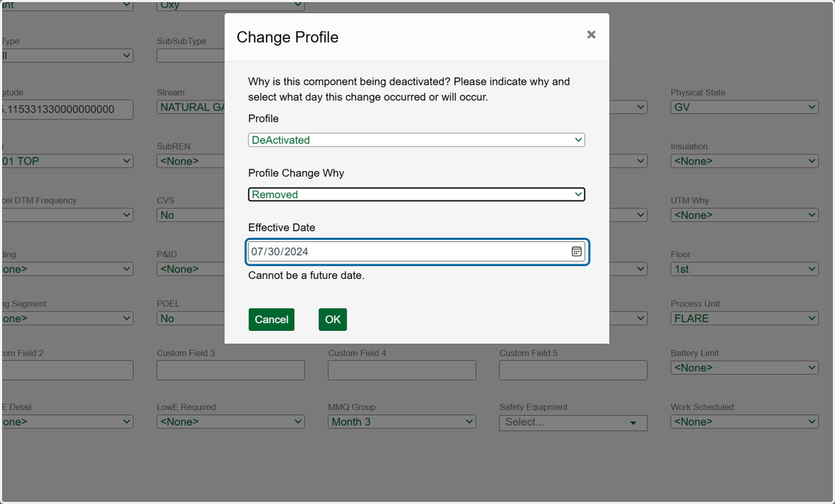
Task: Click the Custom Field 2 input
Action: tap(67, 370)
